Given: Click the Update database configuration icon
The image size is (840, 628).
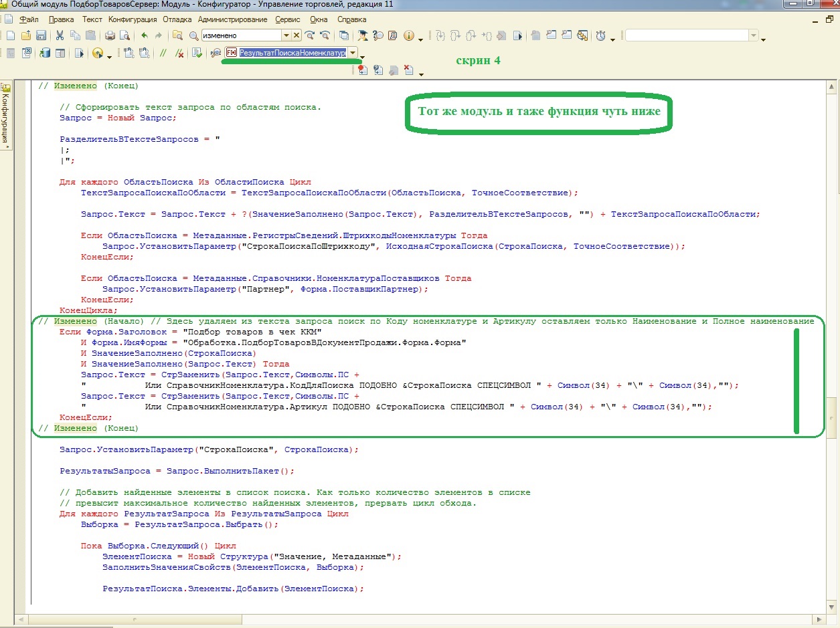Looking at the screenshot, I should pos(46,54).
